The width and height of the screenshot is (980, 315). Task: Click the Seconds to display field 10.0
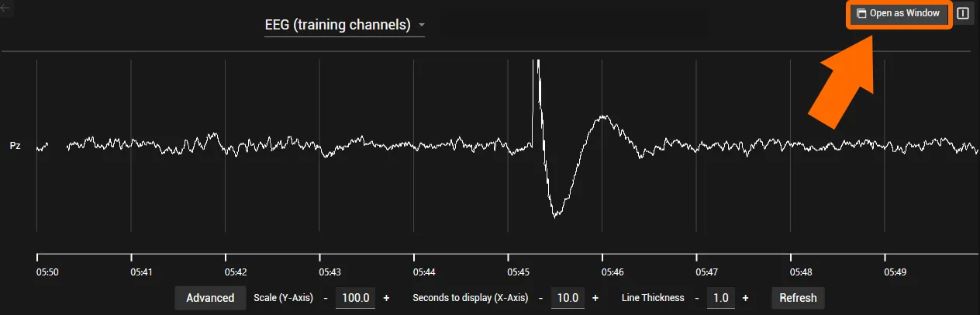[568, 298]
